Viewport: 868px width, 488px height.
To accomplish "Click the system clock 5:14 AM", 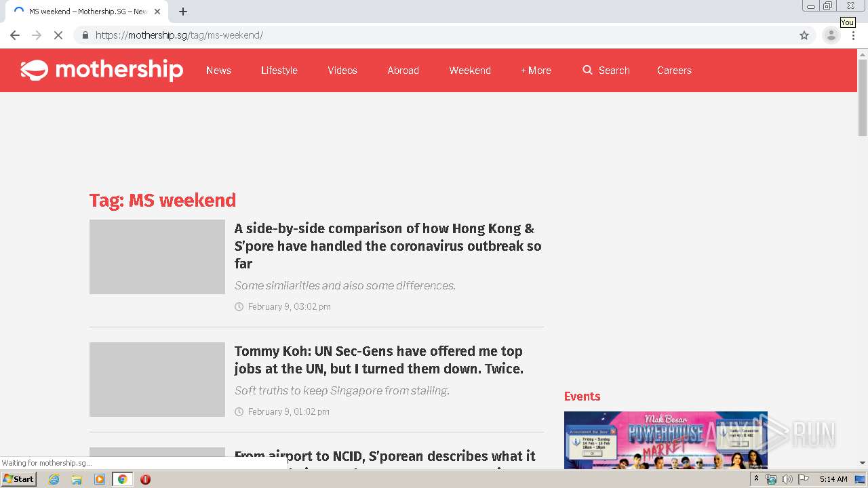I will click(x=833, y=479).
